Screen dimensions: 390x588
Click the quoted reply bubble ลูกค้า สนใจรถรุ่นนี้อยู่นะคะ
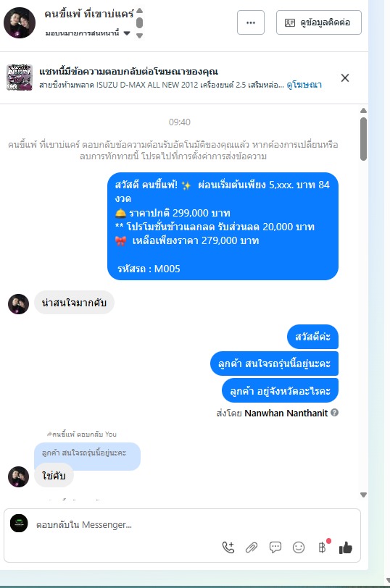[87, 453]
